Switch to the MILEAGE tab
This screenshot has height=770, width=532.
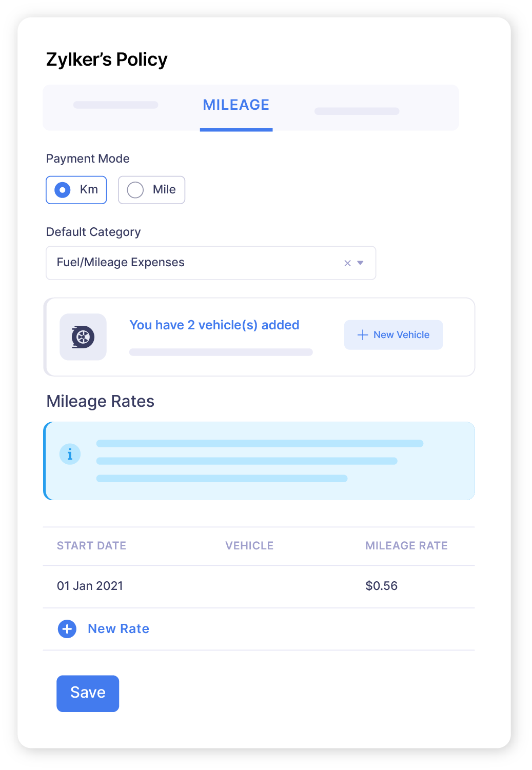[235, 105]
